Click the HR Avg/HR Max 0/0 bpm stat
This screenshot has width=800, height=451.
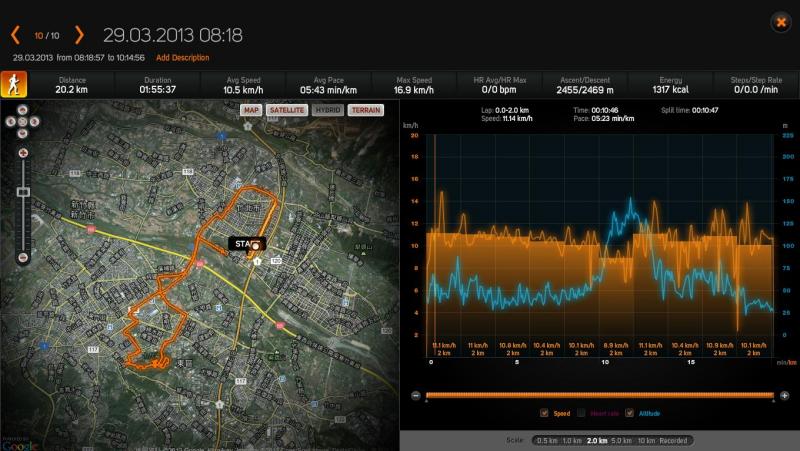point(499,85)
